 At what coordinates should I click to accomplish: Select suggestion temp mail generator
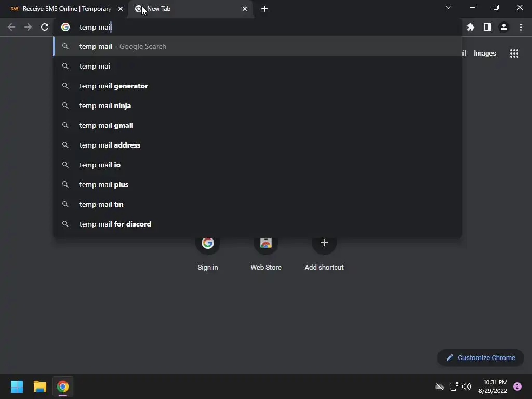point(258,86)
